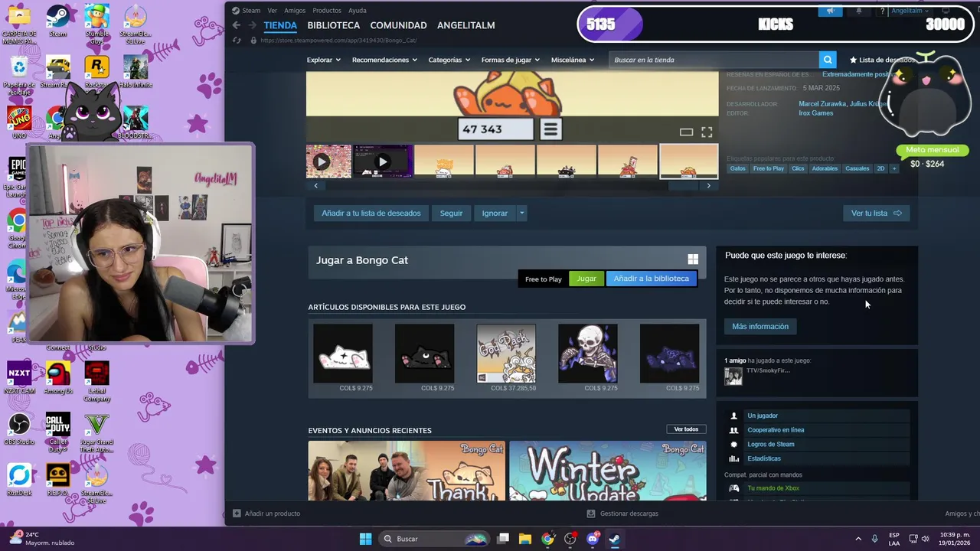
Task: Expand the Miscelánea store dropdown
Action: pos(572,60)
